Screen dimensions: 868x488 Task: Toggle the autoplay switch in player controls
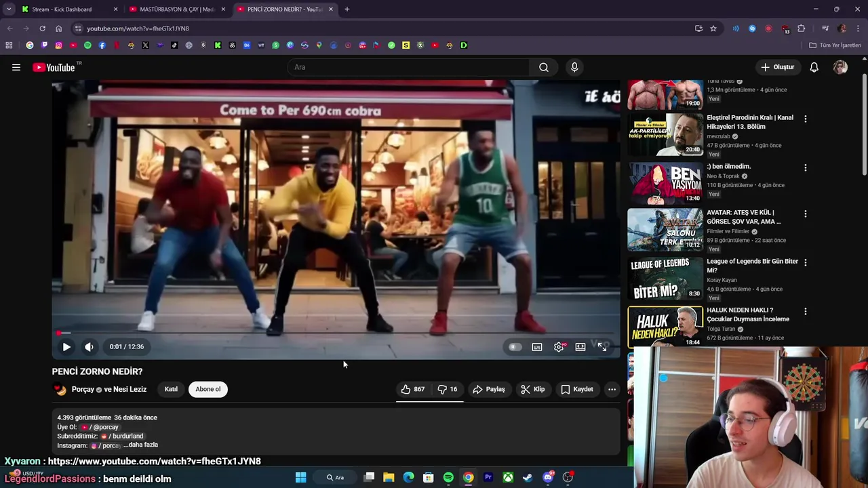515,347
